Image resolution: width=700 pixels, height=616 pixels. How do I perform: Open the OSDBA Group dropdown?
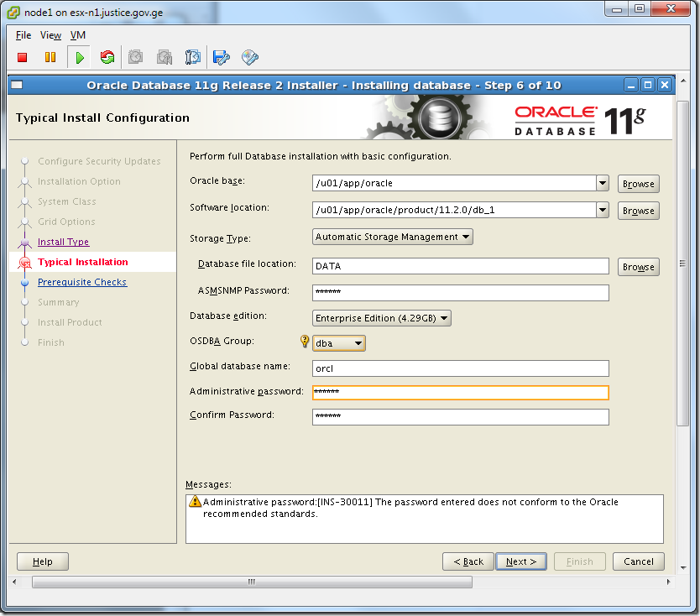pos(358,342)
